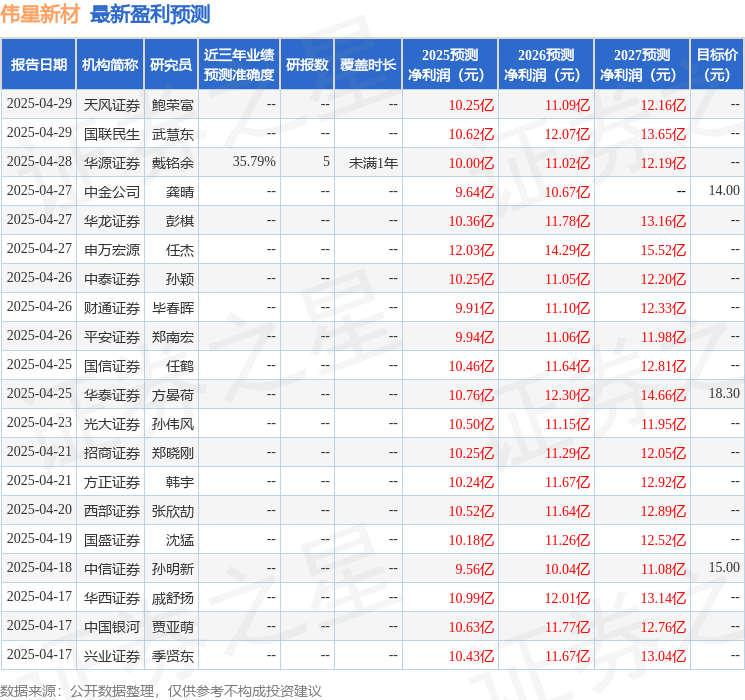This screenshot has width=745, height=700.
Task: Click the 2025-04-28 report date cell
Action: pos(39,162)
